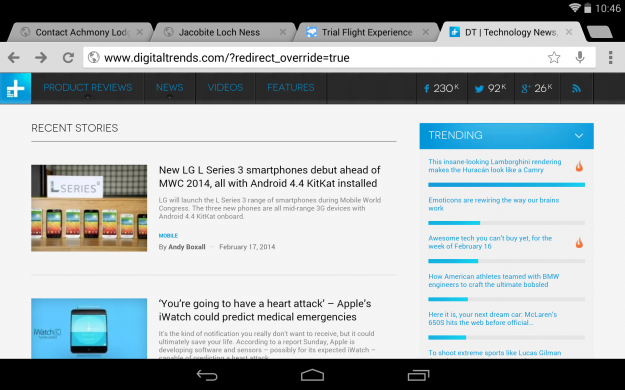Image resolution: width=625 pixels, height=390 pixels.
Task: Open the Product Reviews menu
Action: coord(88,88)
